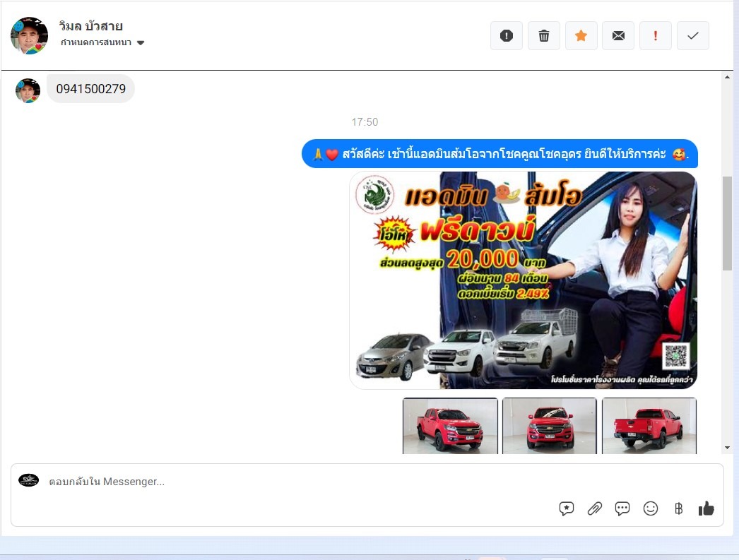
Task: Type in the ตอบกลับใน Messenger reply field
Action: pos(283,482)
